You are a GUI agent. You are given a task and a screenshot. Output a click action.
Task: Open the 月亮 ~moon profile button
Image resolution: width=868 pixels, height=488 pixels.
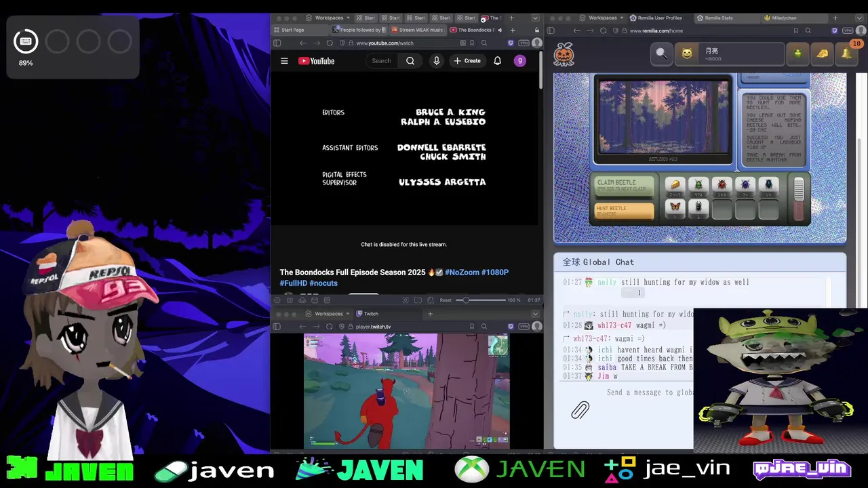(728, 54)
